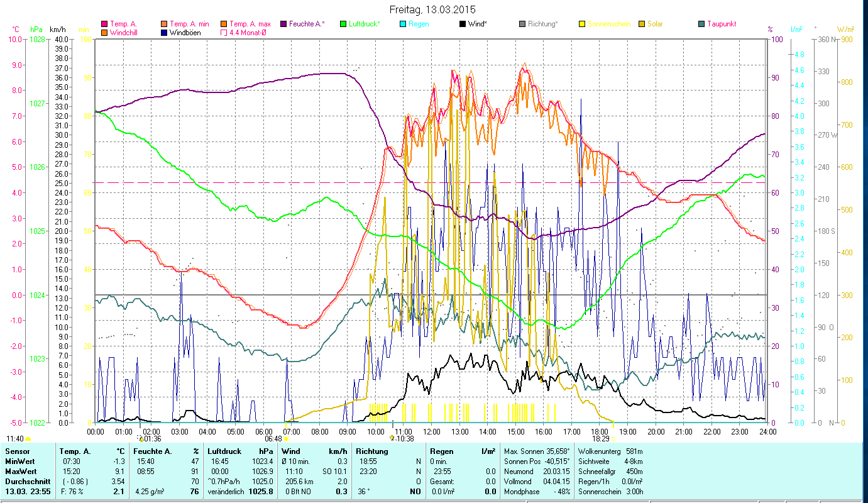Click the Feuchte A. column header in table
Viewport: 868px width, 503px height.
(154, 451)
